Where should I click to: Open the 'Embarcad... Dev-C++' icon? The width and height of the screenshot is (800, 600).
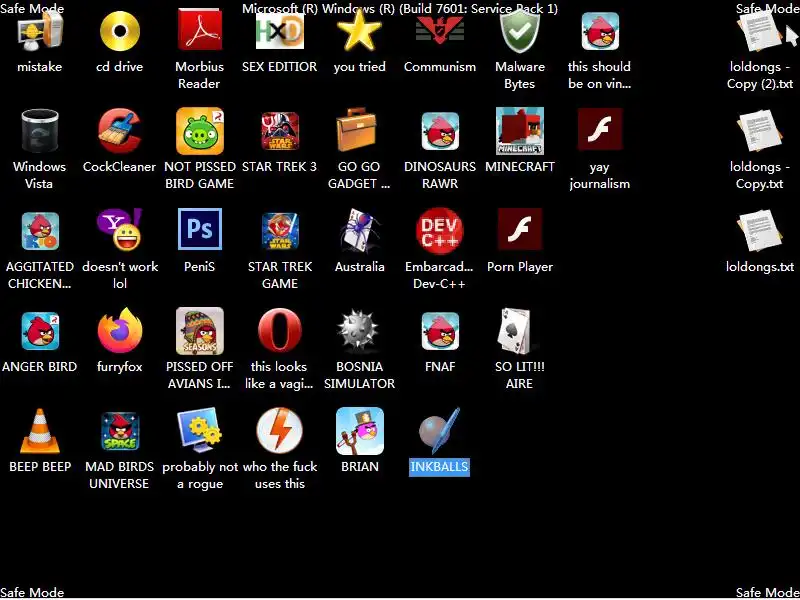pos(439,230)
